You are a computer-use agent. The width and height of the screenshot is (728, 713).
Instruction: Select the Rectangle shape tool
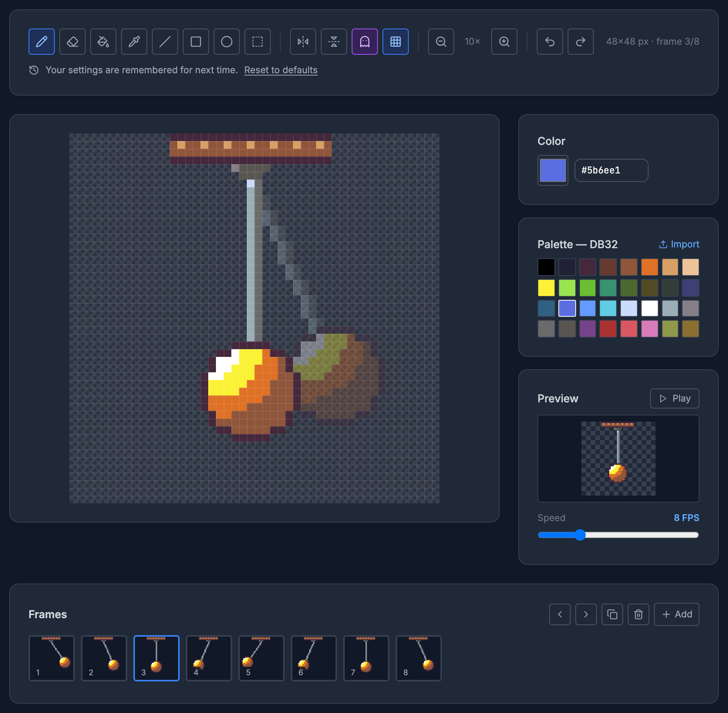196,42
